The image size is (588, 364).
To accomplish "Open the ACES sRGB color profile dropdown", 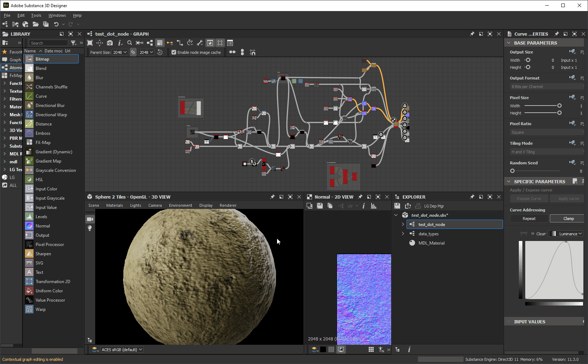I will (122, 349).
